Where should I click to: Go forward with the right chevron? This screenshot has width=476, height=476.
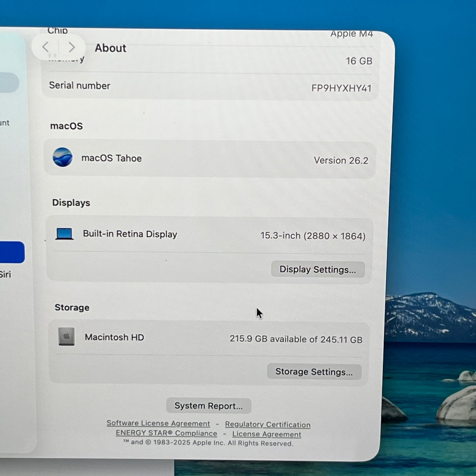[71, 47]
